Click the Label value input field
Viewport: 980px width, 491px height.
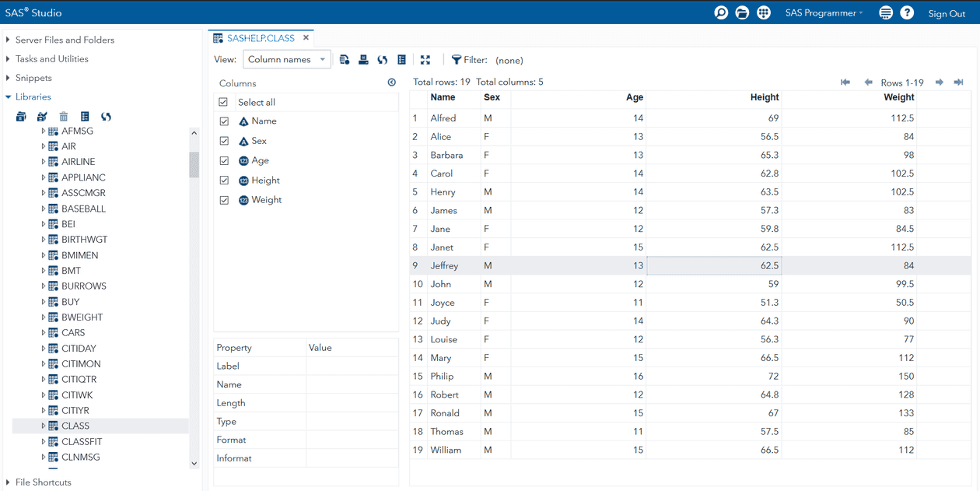[352, 366]
